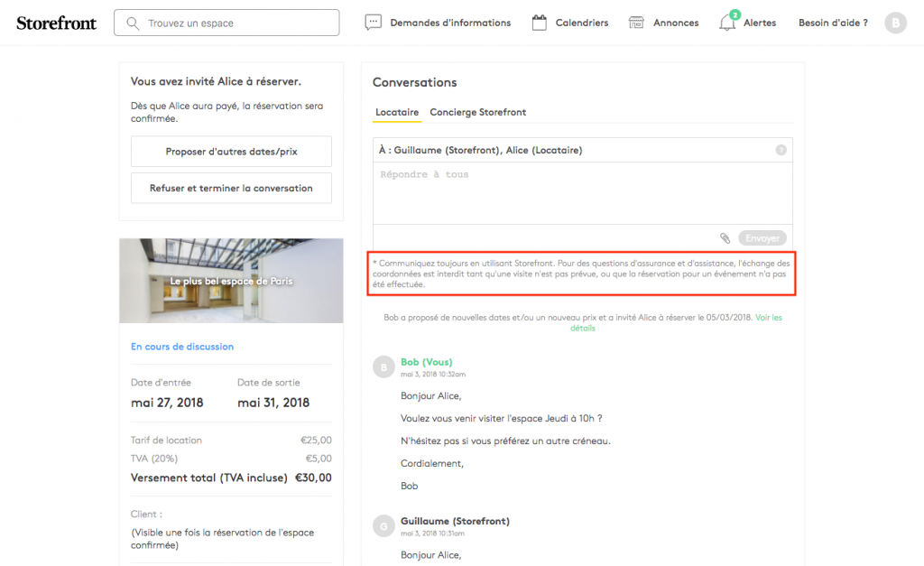Click Proposer d'autres dates/prix button

pos(231,152)
